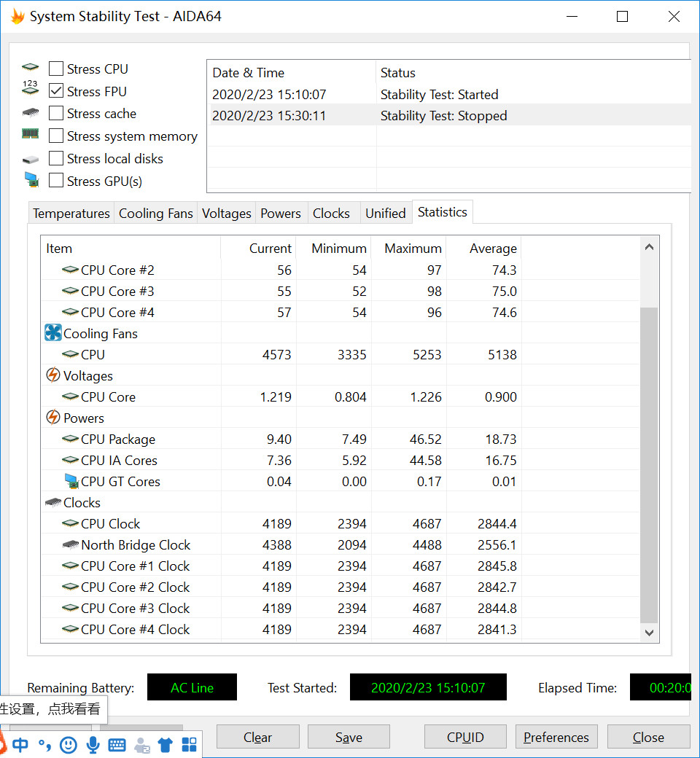The image size is (700, 758).
Task: Click the Stress cache chip icon
Action: pyautogui.click(x=30, y=113)
